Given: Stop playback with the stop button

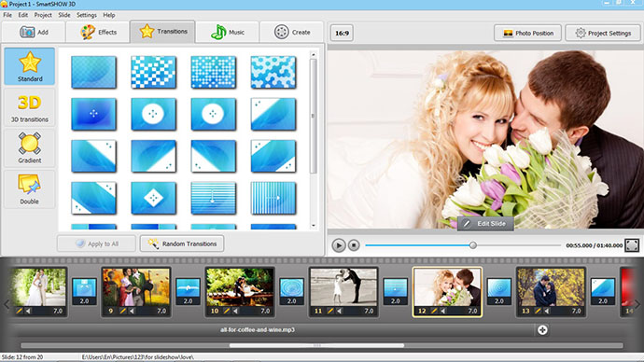Looking at the screenshot, I should [354, 245].
